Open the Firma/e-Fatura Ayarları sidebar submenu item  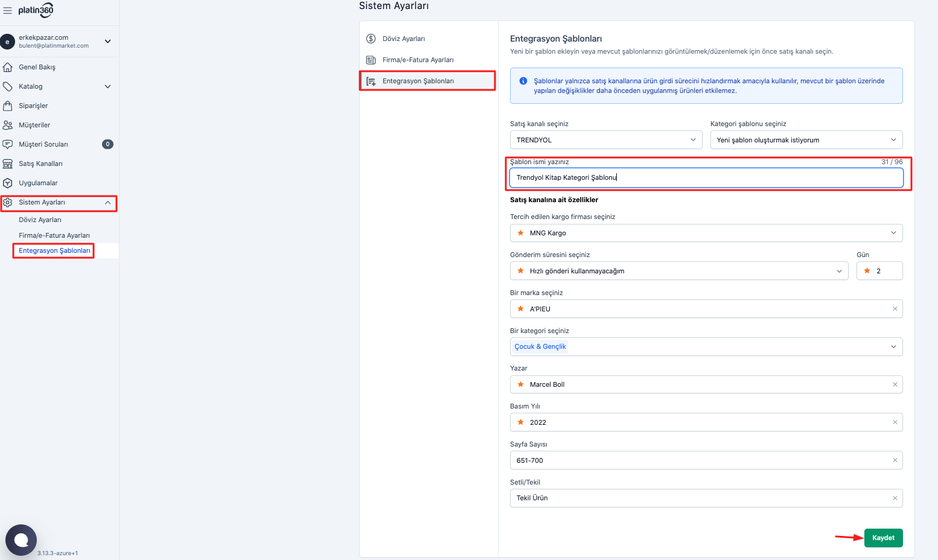54,235
